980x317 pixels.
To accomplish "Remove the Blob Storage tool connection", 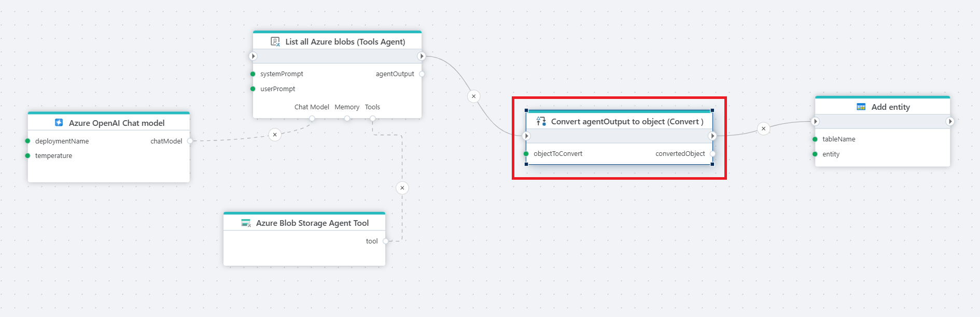I will (402, 188).
